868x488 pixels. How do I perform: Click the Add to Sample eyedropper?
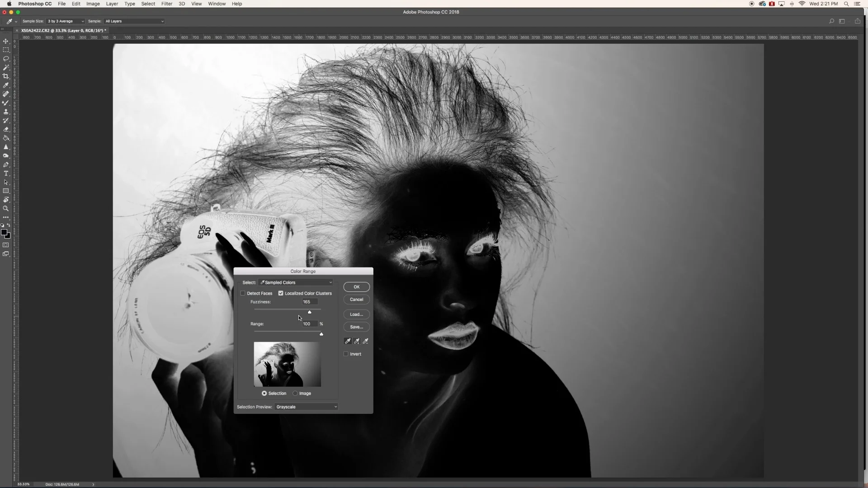pyautogui.click(x=357, y=341)
